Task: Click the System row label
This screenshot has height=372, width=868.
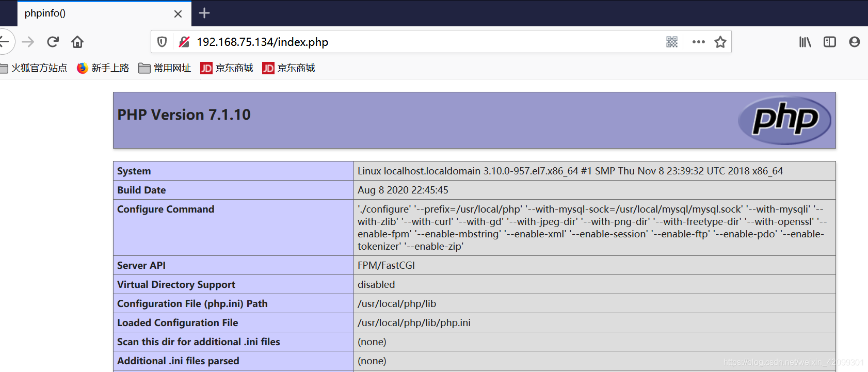Action: 134,171
